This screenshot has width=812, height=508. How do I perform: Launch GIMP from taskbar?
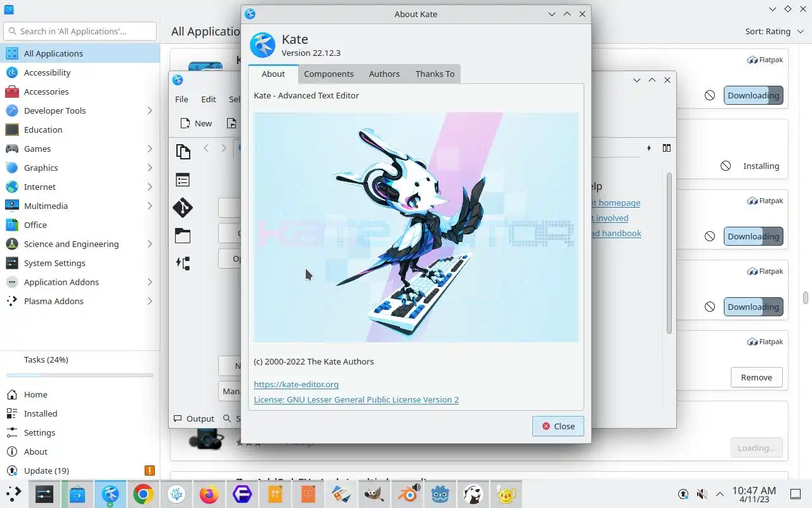(x=374, y=493)
